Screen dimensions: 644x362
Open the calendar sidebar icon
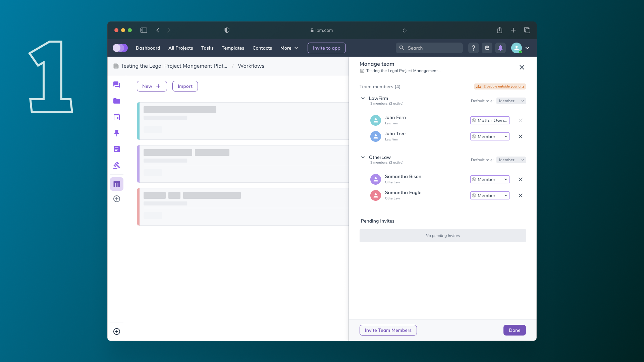point(117,117)
